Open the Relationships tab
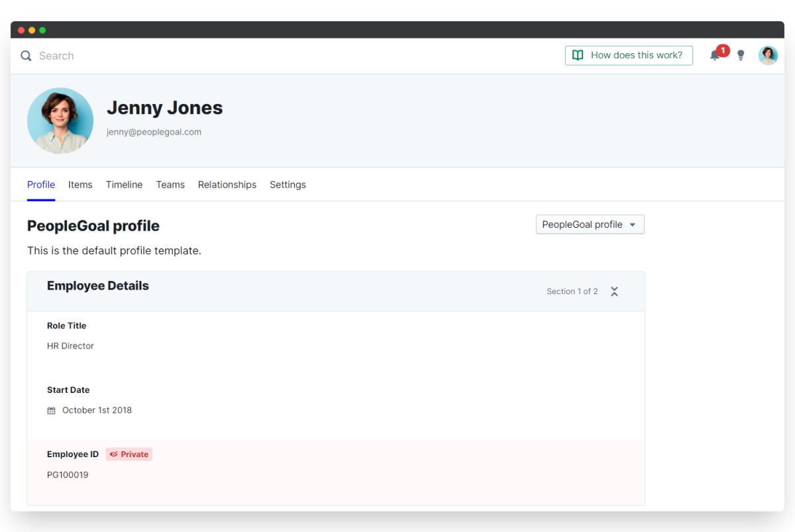Viewport: 795px width, 532px height. click(227, 185)
